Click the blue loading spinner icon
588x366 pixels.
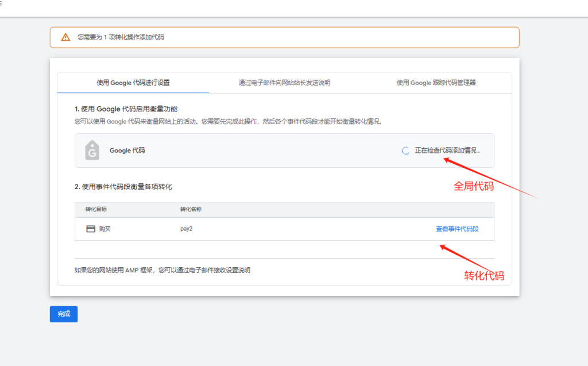[405, 151]
